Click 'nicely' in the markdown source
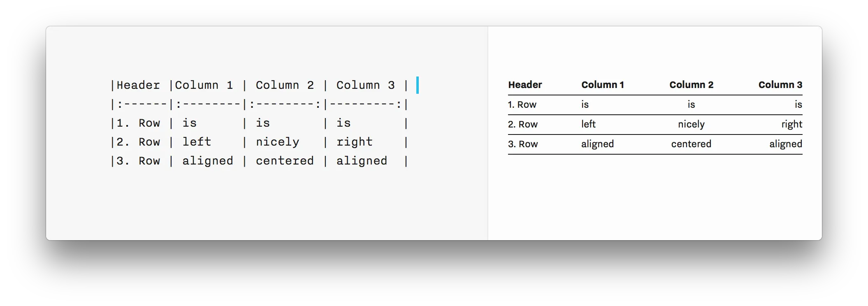 278,142
